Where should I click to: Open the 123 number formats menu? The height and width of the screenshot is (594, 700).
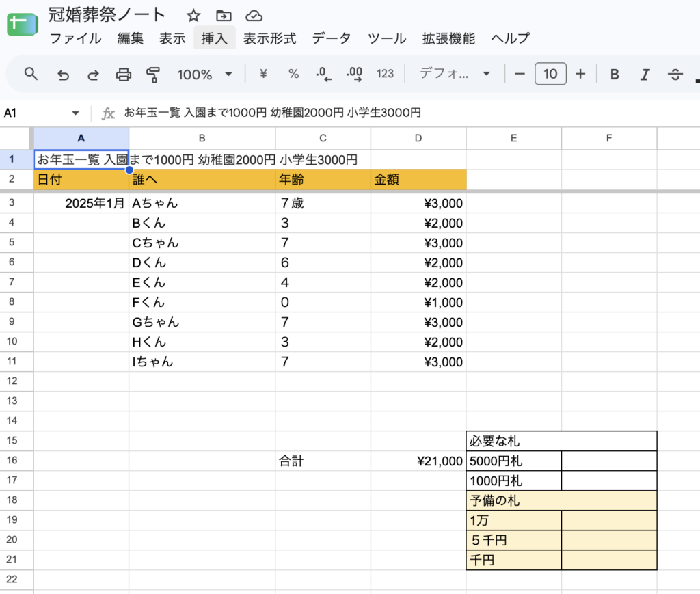click(x=385, y=74)
